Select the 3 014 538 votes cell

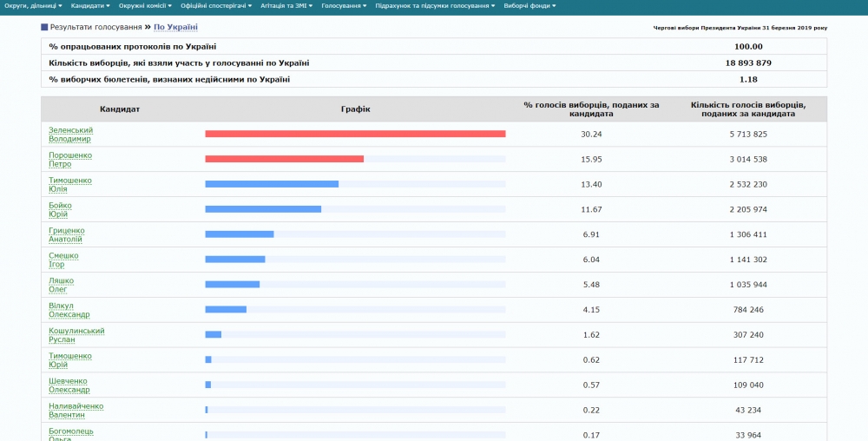(748, 160)
